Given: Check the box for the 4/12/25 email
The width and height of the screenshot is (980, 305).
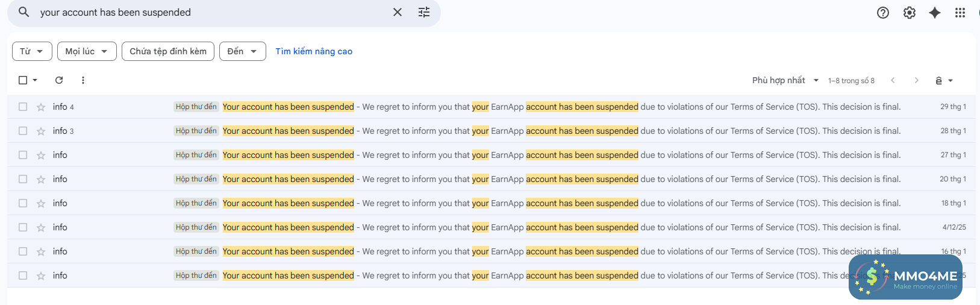Looking at the screenshot, I should click(x=23, y=227).
